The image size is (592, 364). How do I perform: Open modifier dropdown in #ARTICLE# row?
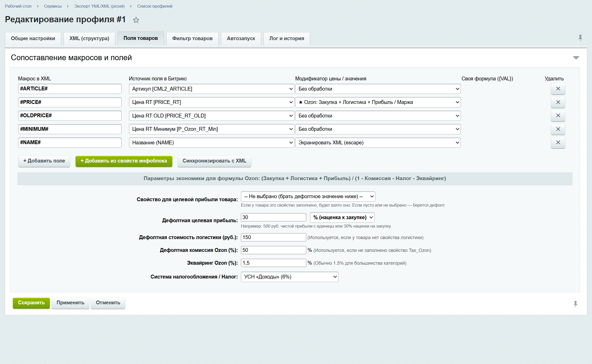click(378, 89)
